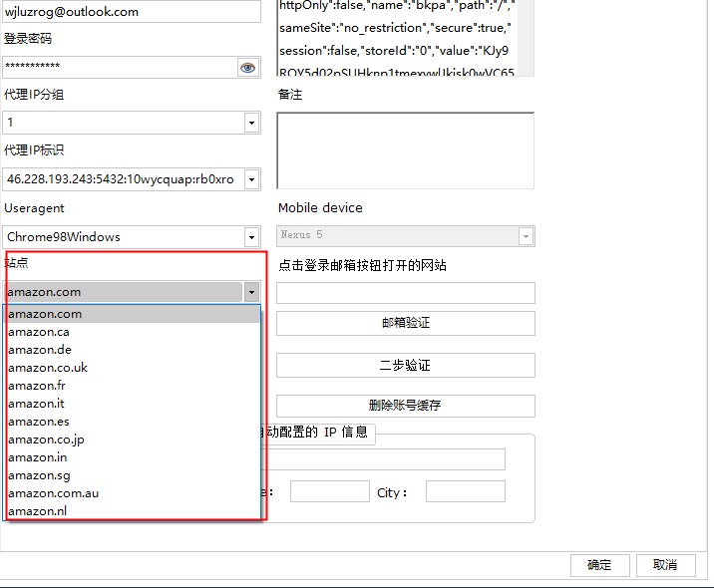Open the Useragent dropdown arrow
This screenshot has width=714, height=588.
click(x=252, y=237)
